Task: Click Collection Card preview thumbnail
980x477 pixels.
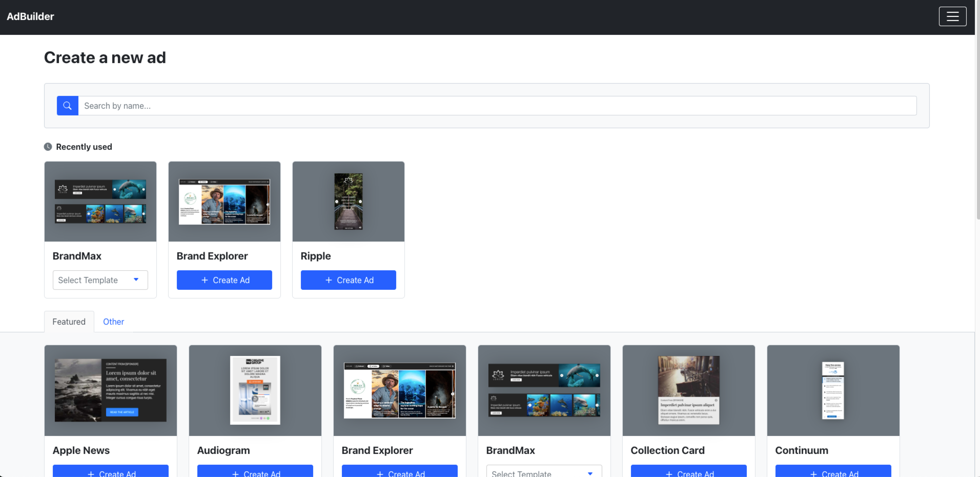Action: (x=688, y=390)
